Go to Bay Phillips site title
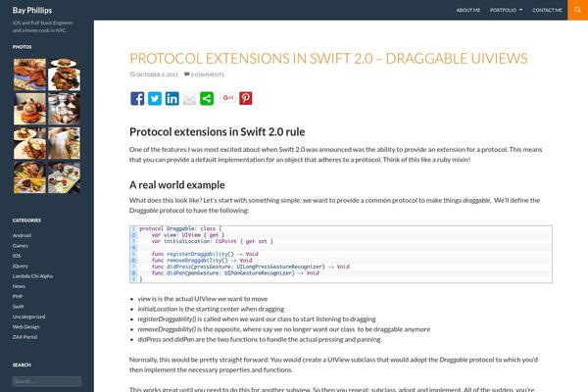The width and height of the screenshot is (588, 392). click(32, 11)
